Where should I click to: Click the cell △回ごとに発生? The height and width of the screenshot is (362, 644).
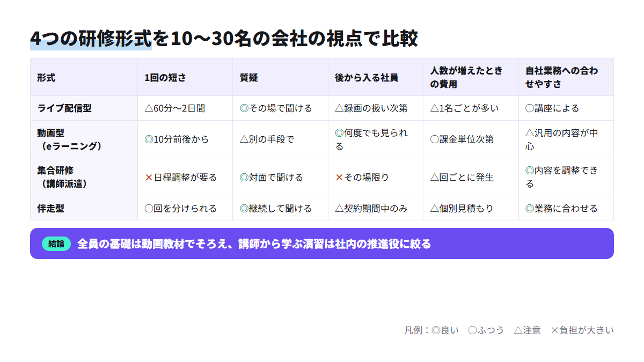click(x=471, y=177)
